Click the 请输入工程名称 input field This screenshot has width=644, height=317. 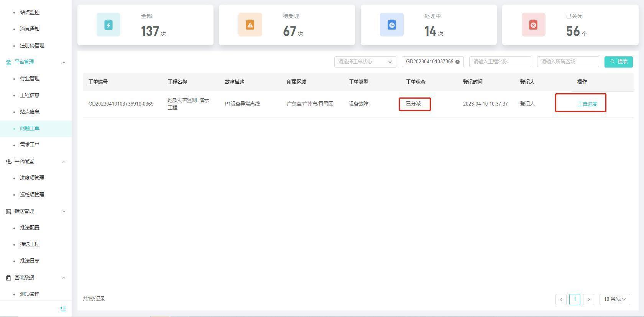(x=500, y=62)
